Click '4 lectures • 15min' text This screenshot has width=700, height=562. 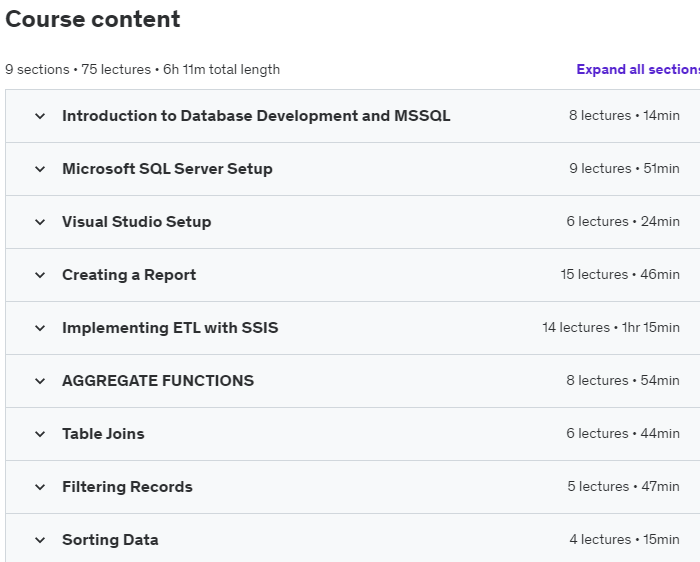point(624,539)
